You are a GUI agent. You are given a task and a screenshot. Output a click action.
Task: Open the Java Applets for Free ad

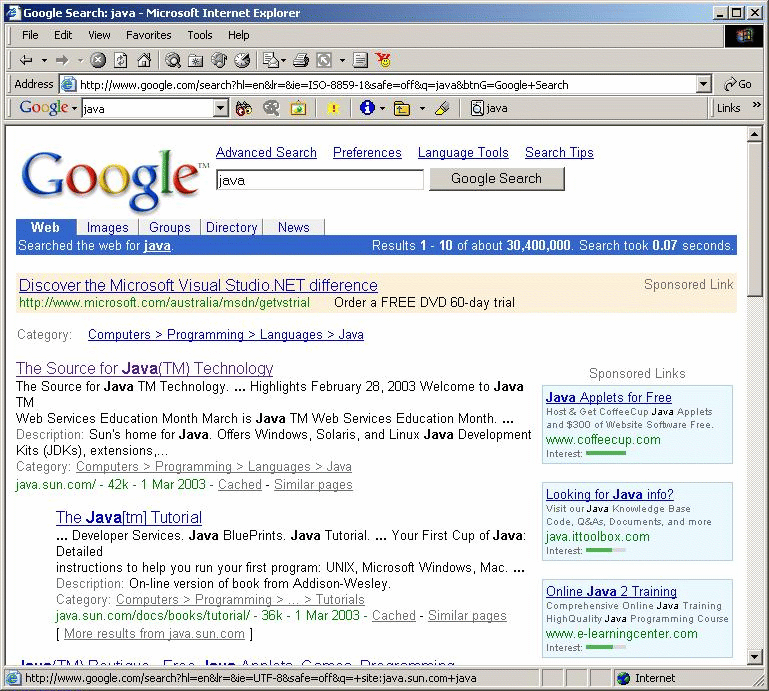pos(609,397)
